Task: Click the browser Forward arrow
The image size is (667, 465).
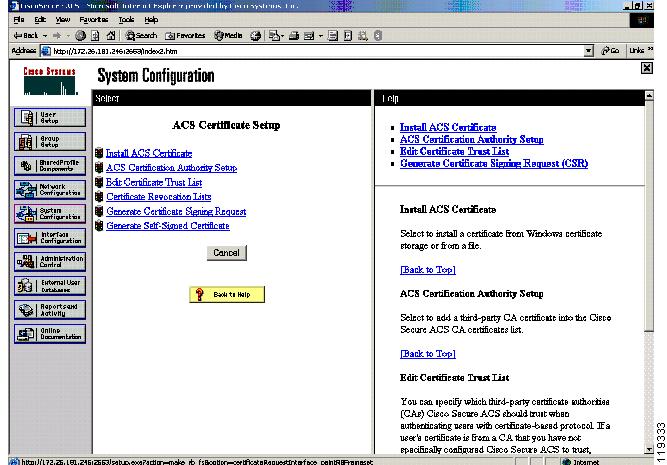Action: tap(57, 36)
